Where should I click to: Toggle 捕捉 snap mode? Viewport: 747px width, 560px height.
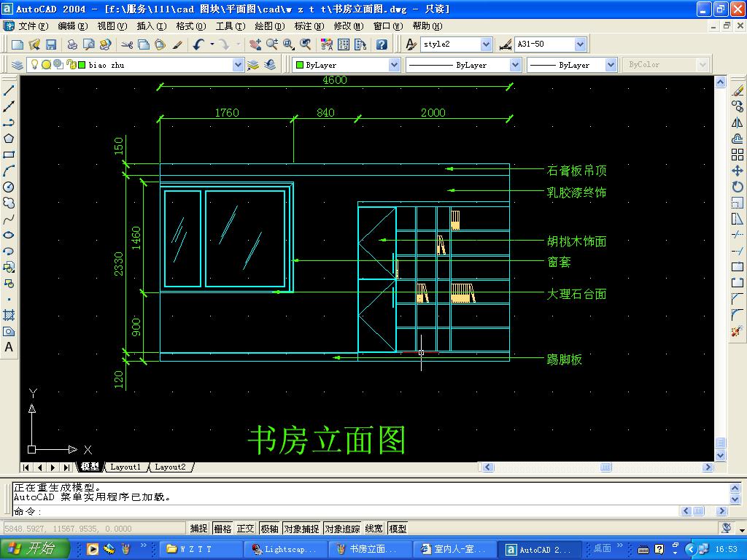(x=198, y=529)
